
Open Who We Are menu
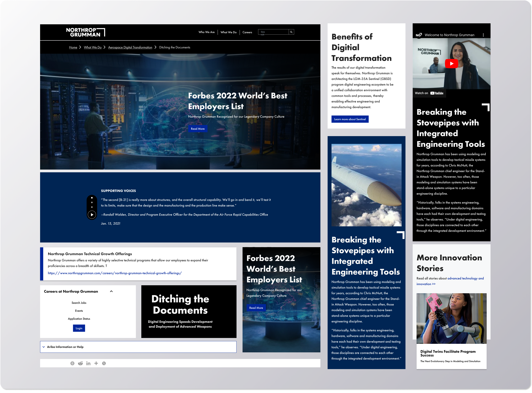[x=206, y=32]
